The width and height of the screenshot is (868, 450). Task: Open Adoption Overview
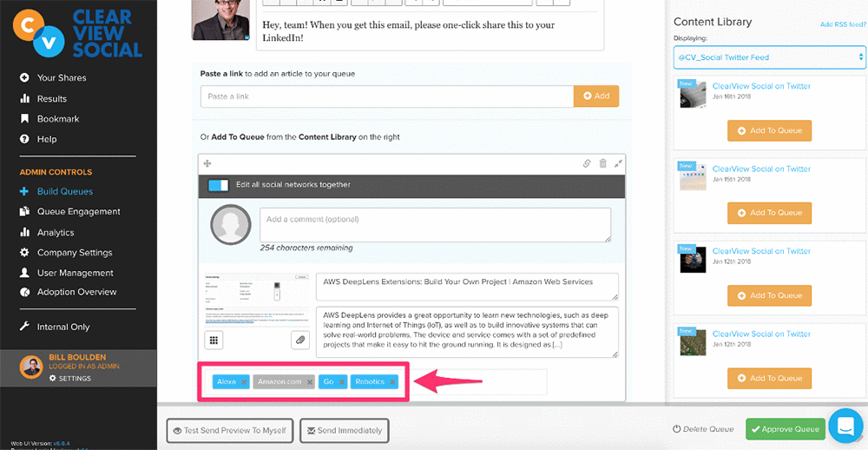point(77,292)
